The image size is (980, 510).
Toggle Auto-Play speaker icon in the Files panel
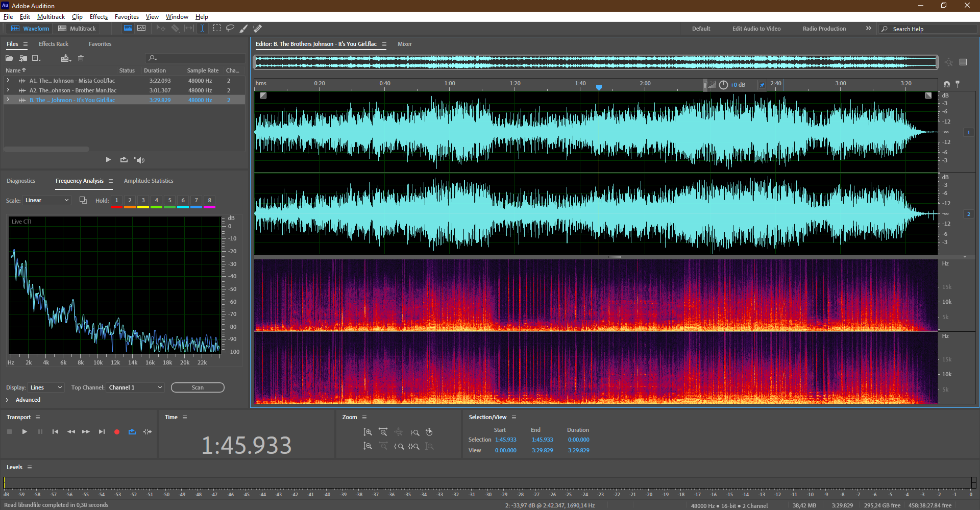click(139, 160)
